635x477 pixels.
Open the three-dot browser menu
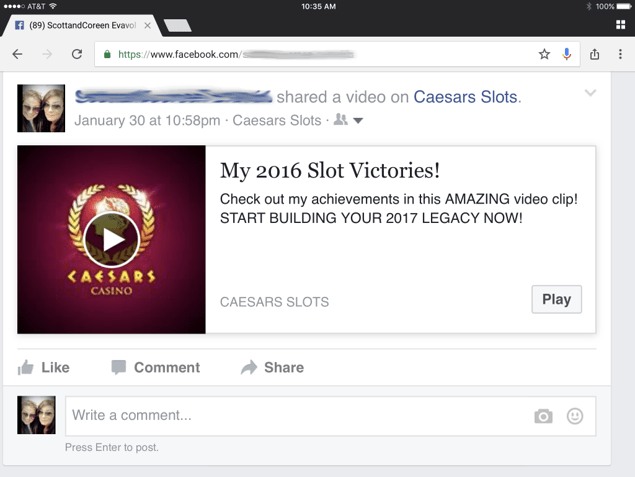click(620, 54)
